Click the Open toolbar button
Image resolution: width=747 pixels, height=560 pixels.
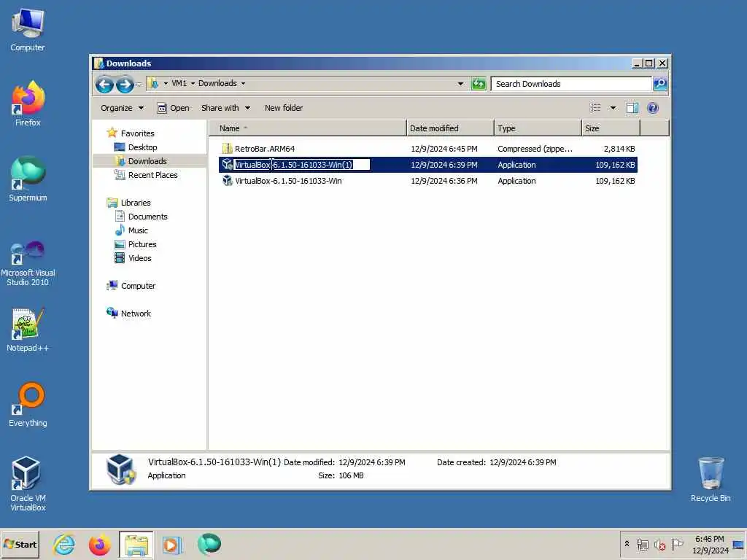coord(174,108)
